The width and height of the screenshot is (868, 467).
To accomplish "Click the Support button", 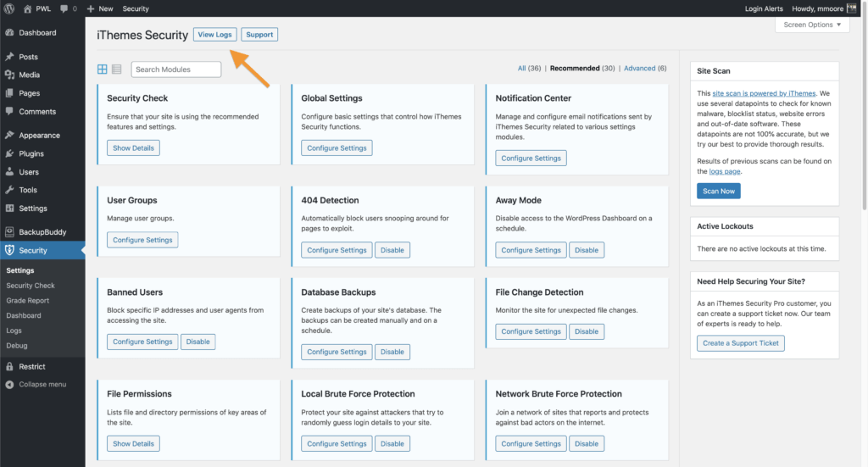I will (259, 34).
